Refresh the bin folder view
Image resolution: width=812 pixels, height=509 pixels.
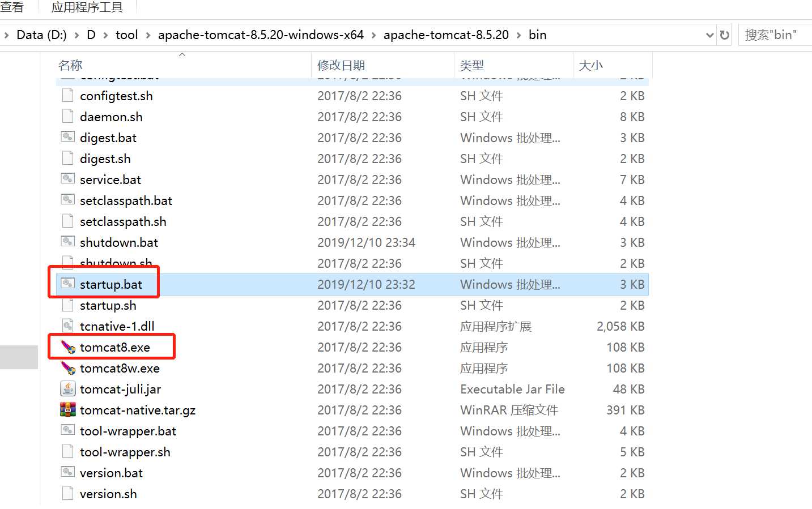(x=725, y=35)
